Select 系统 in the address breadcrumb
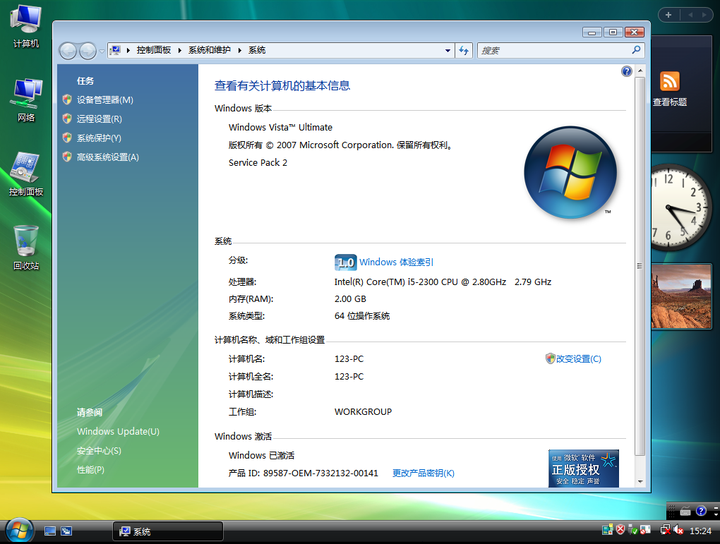Viewport: 720px width, 544px height. coord(257,50)
